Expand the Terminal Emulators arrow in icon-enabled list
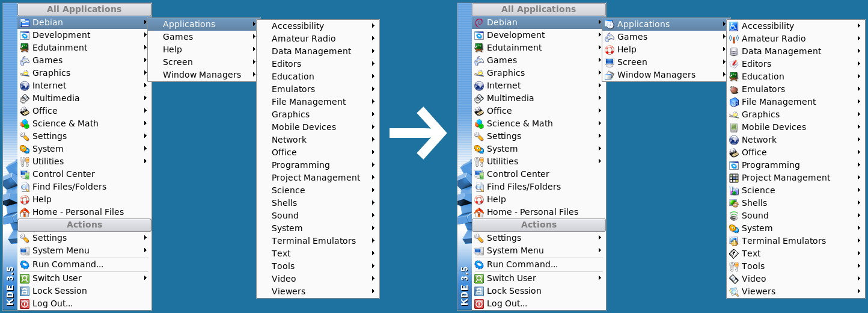 [860, 241]
